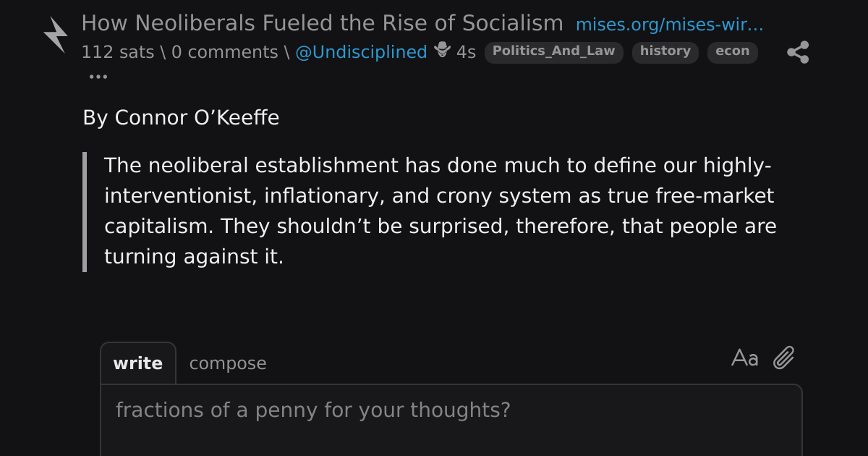The width and height of the screenshot is (868, 456).
Task: Click the quoted neoliberal establishment paragraph
Action: coord(440,211)
